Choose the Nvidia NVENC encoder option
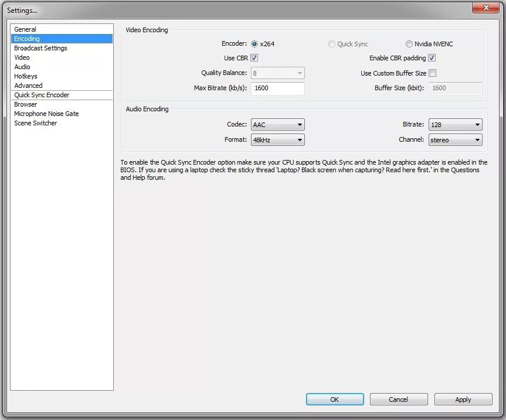This screenshot has width=506, height=420. click(409, 44)
